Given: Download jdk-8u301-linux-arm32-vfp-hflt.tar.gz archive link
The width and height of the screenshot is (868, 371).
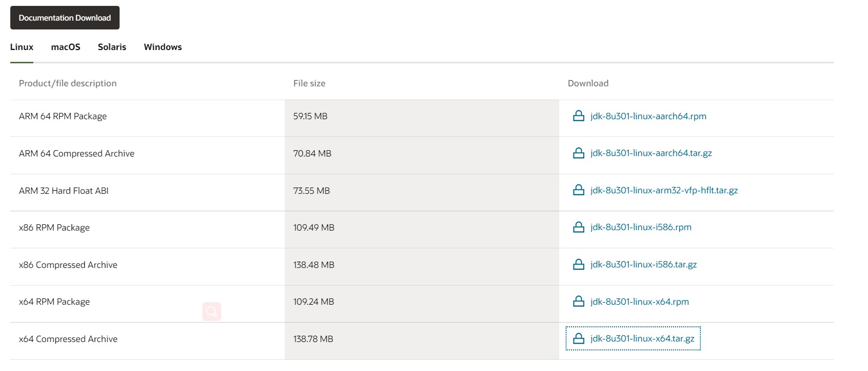Looking at the screenshot, I should [x=664, y=190].
